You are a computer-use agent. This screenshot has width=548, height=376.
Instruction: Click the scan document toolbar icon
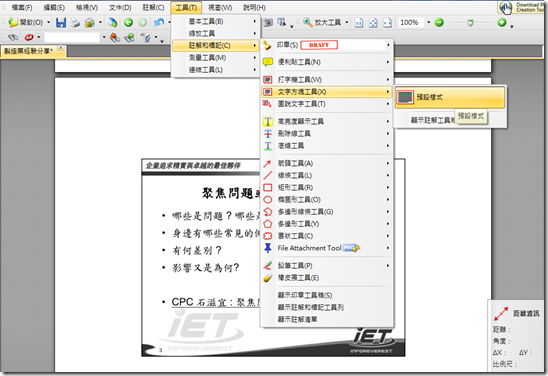click(113, 23)
